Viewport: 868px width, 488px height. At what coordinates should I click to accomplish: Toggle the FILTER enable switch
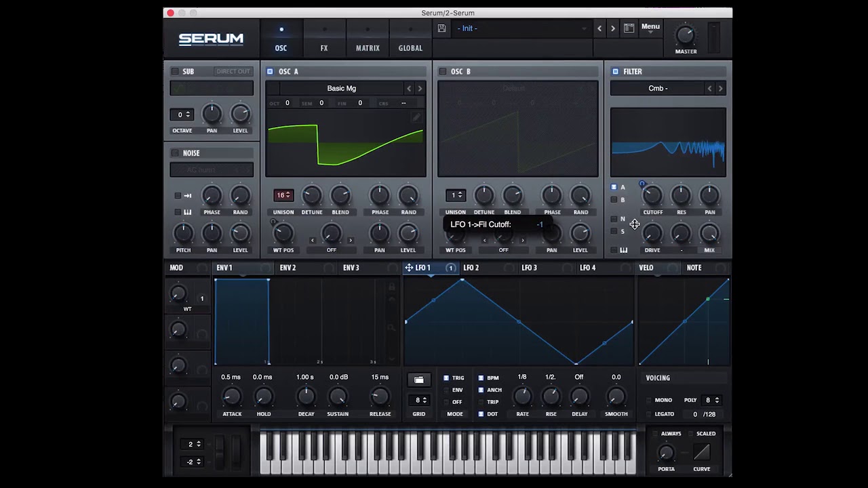click(x=615, y=71)
